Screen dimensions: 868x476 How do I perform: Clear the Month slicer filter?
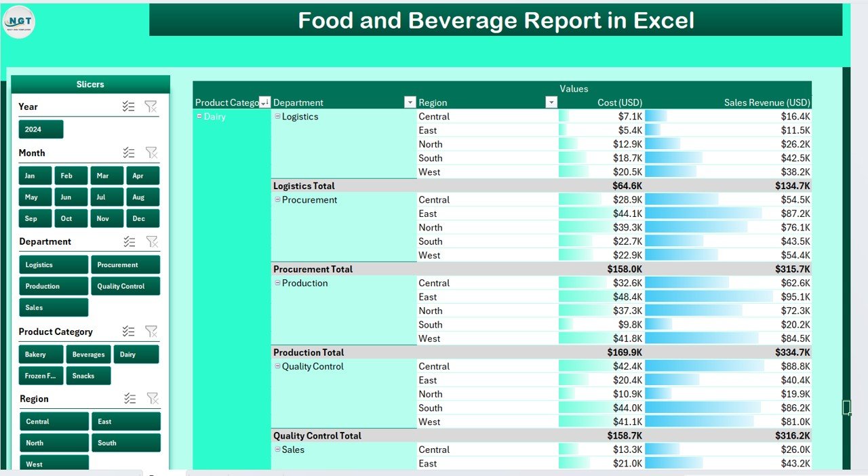pyautogui.click(x=151, y=153)
